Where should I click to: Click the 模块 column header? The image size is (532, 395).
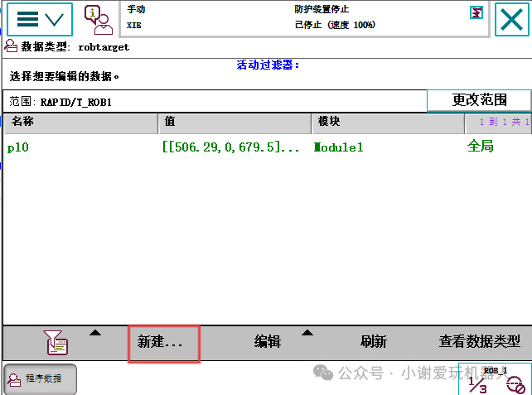[x=388, y=123]
